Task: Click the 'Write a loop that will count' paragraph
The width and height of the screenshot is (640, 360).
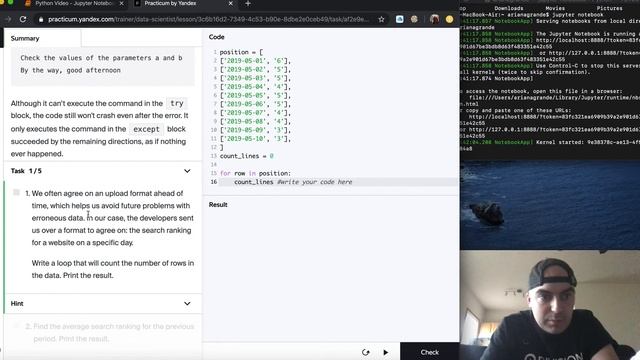Action: (113, 269)
